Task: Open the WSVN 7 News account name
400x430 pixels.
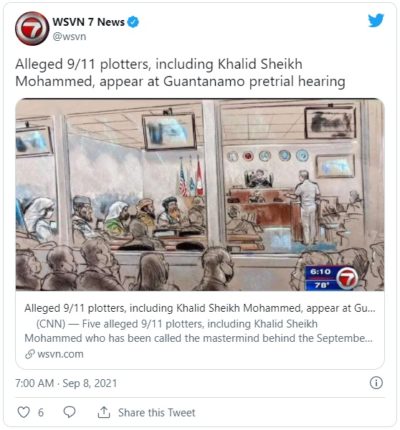Action: pyautogui.click(x=89, y=22)
